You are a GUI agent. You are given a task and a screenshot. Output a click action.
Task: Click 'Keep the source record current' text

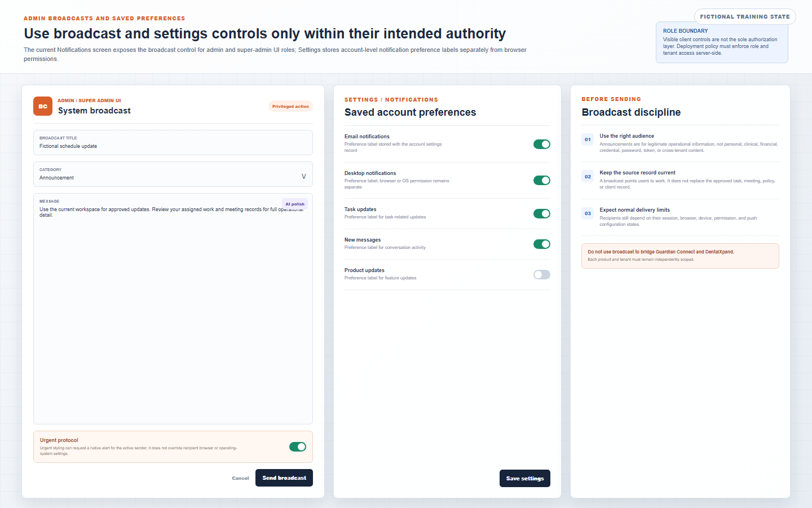pyautogui.click(x=637, y=173)
